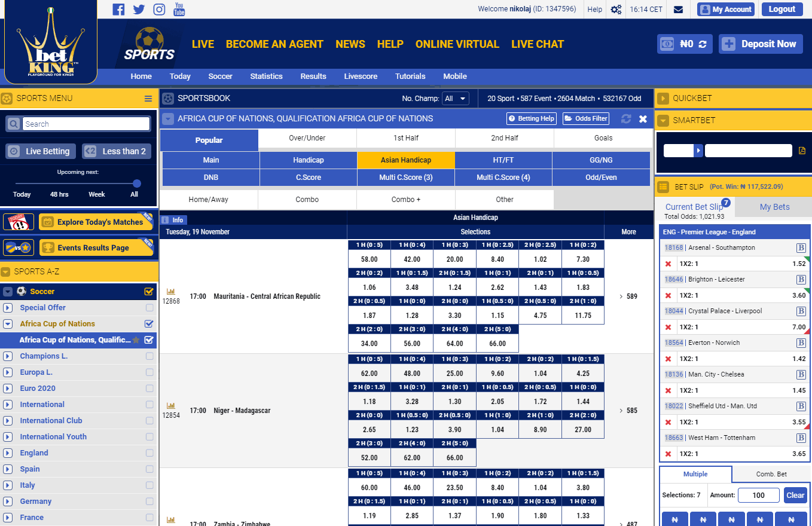Click the Smartbet PDF icon

tap(802, 151)
